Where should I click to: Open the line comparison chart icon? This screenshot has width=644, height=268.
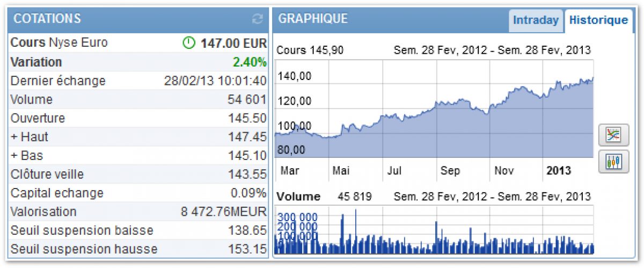(613, 135)
